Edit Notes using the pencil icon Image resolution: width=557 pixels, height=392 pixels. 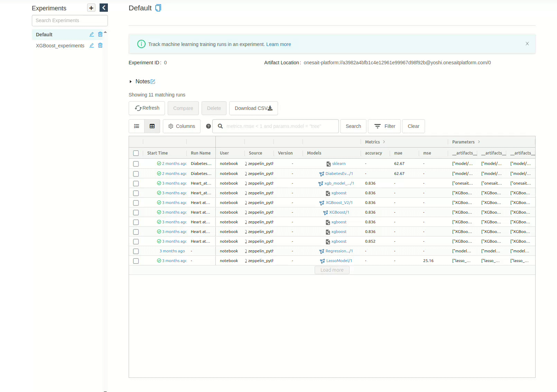coord(153,82)
